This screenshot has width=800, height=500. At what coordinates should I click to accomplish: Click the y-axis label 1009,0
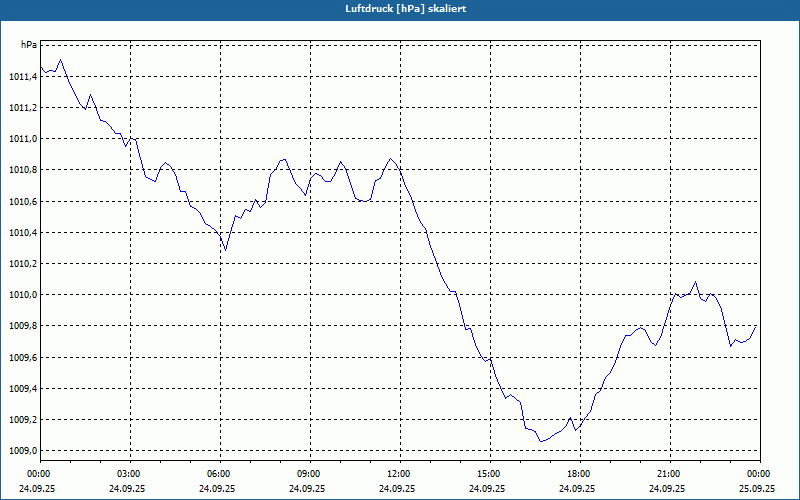23,451
